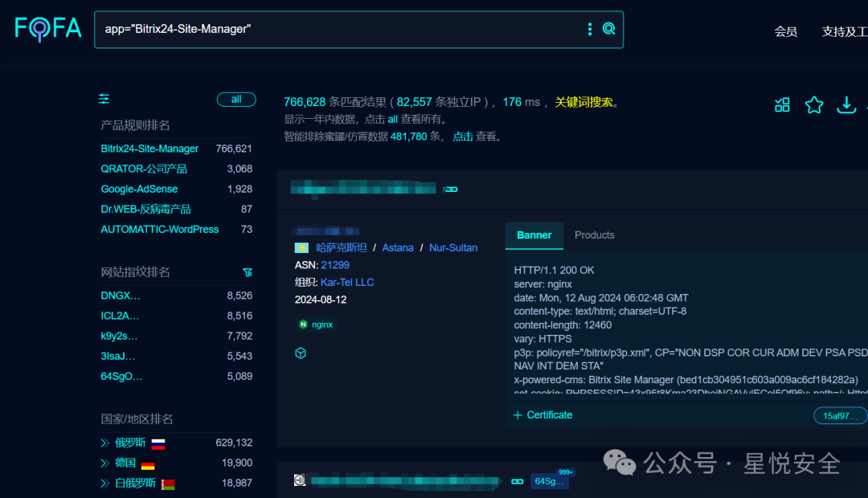Click all link to view all data
Screen dimensions: 868x498
[392, 120]
